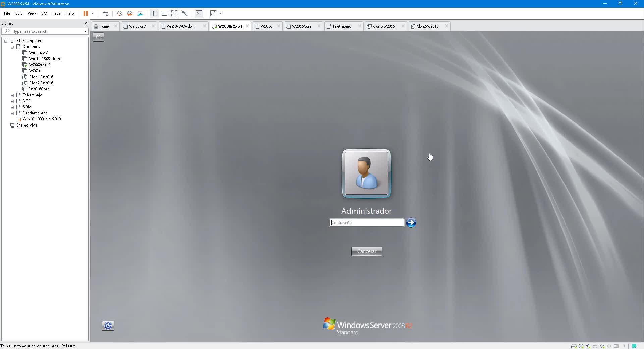Switch to Unity mode
The height and width of the screenshot is (349, 644).
pyautogui.click(x=184, y=13)
